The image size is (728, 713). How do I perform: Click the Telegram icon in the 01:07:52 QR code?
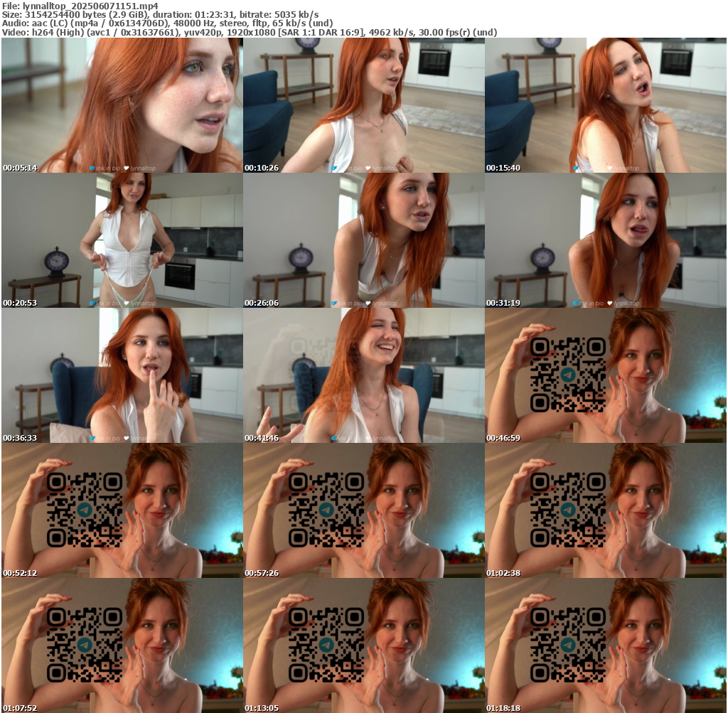pos(84,645)
